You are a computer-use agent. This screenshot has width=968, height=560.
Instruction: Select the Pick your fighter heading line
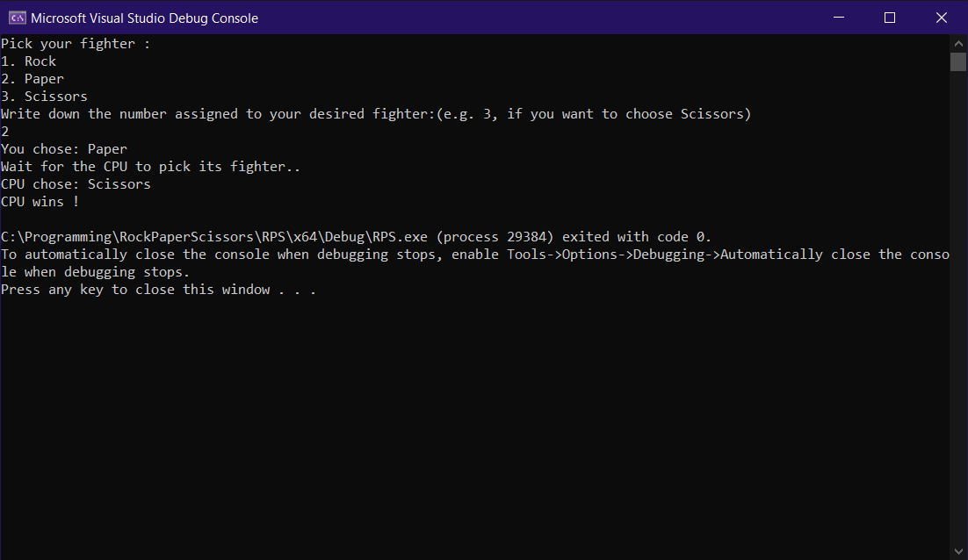tap(75, 43)
